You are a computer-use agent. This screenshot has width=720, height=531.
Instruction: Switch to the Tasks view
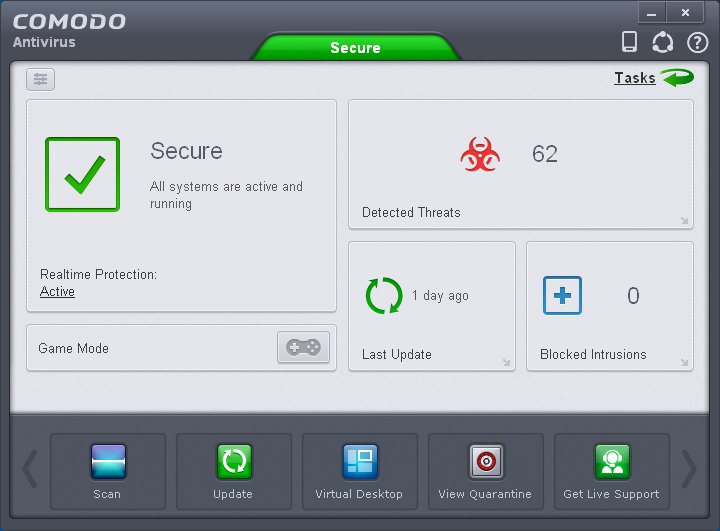point(635,78)
